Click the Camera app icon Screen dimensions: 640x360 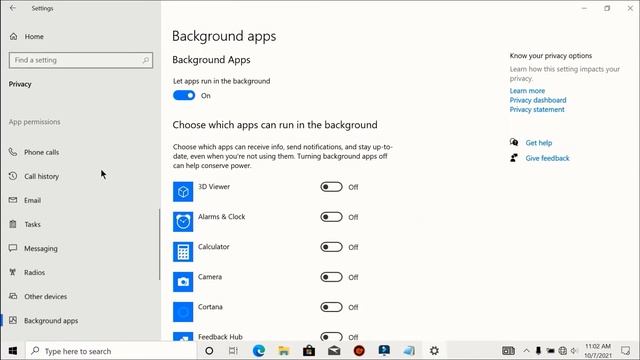click(183, 282)
